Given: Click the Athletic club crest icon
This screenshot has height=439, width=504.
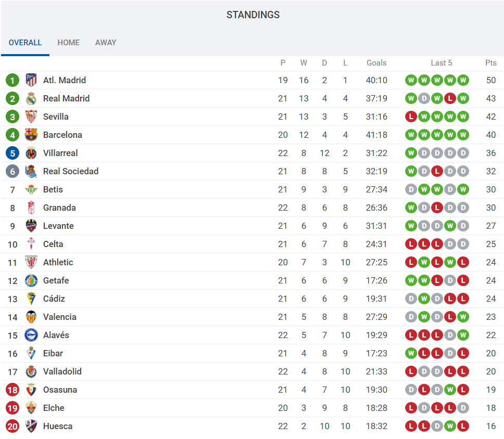Looking at the screenshot, I should (x=31, y=262).
